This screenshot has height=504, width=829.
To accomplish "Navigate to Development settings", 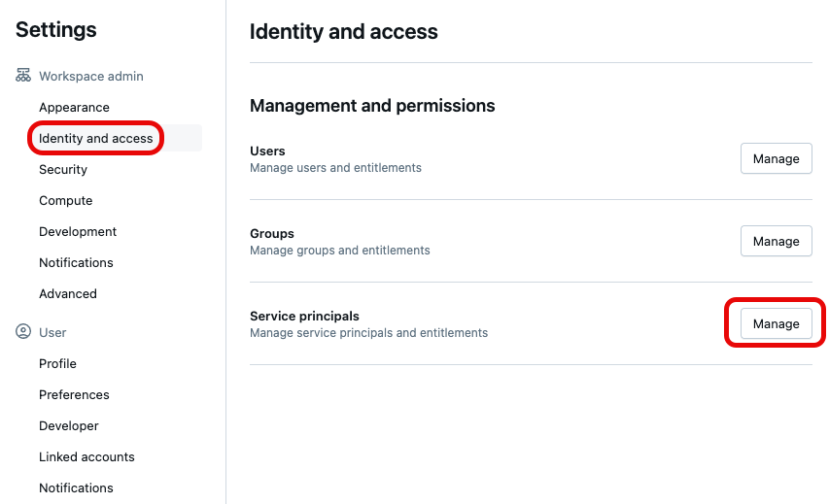I will point(78,231).
